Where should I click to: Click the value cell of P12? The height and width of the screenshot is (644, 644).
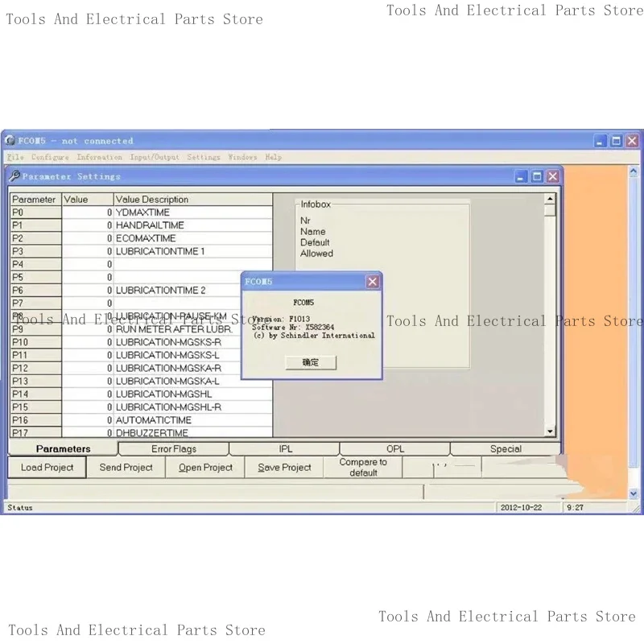88,369
